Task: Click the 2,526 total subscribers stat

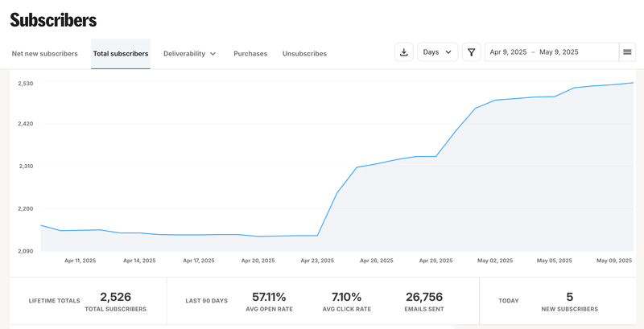Action: pyautogui.click(x=115, y=298)
